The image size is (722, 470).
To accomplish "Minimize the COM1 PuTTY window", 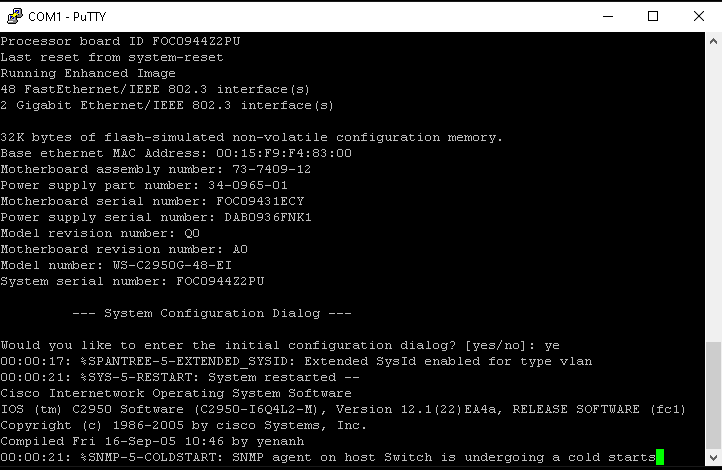I will [x=608, y=16].
